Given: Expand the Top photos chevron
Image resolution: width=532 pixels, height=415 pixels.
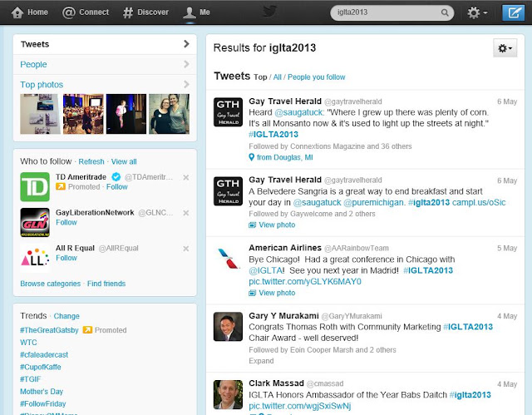Looking at the screenshot, I should 186,84.
